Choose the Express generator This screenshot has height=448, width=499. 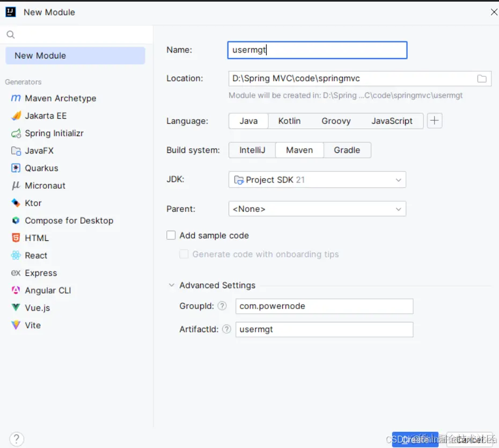(x=34, y=273)
